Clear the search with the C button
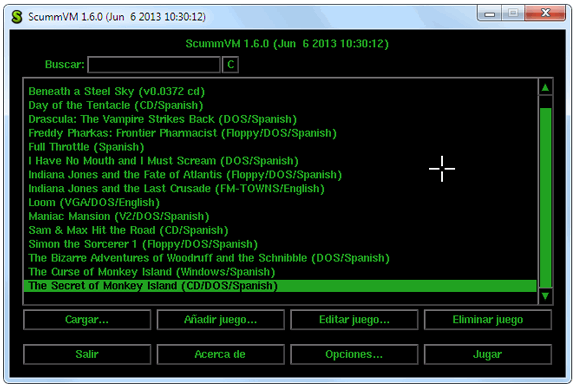 click(x=230, y=65)
